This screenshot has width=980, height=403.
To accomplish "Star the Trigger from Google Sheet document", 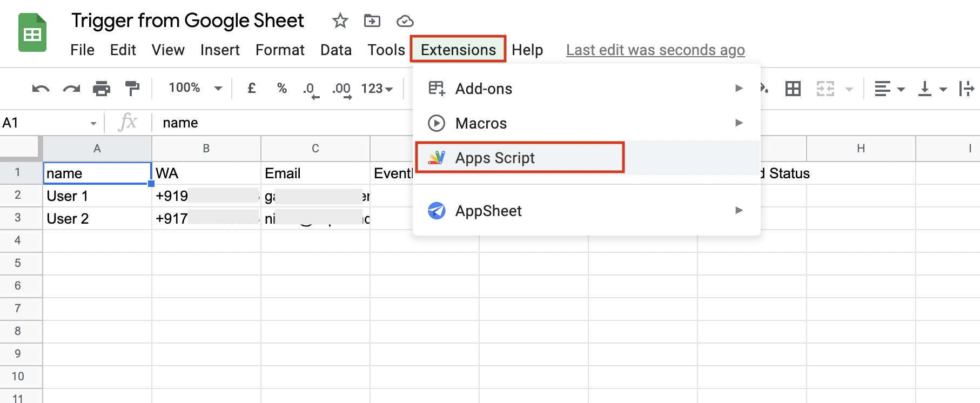I will click(x=340, y=21).
